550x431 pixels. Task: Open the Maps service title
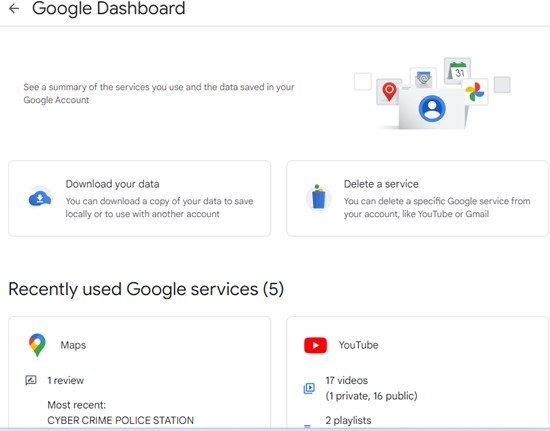73,345
